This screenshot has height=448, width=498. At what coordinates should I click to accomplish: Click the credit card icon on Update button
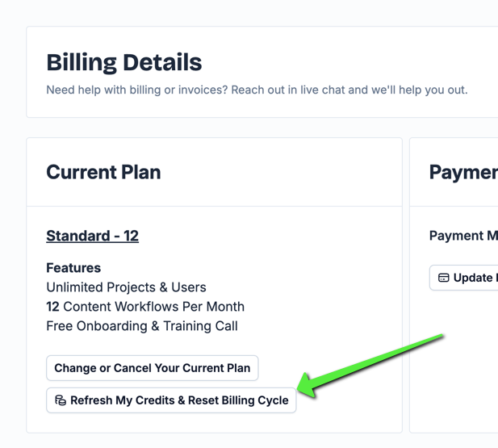[x=443, y=278]
